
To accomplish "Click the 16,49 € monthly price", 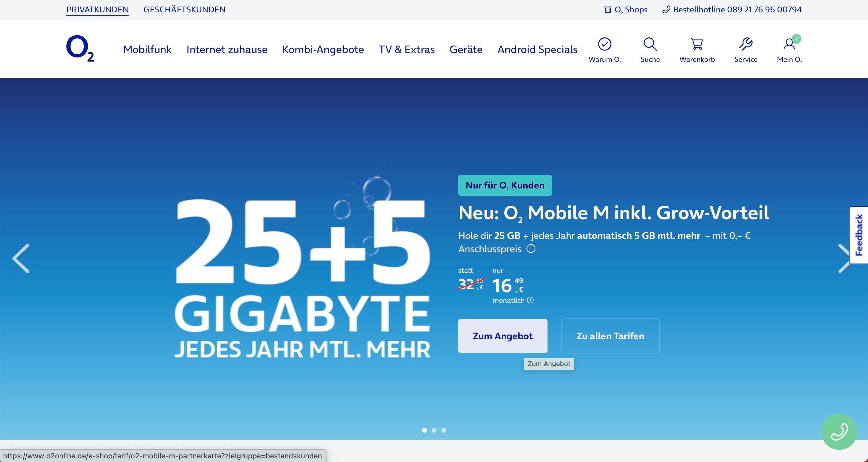I will pyautogui.click(x=508, y=285).
